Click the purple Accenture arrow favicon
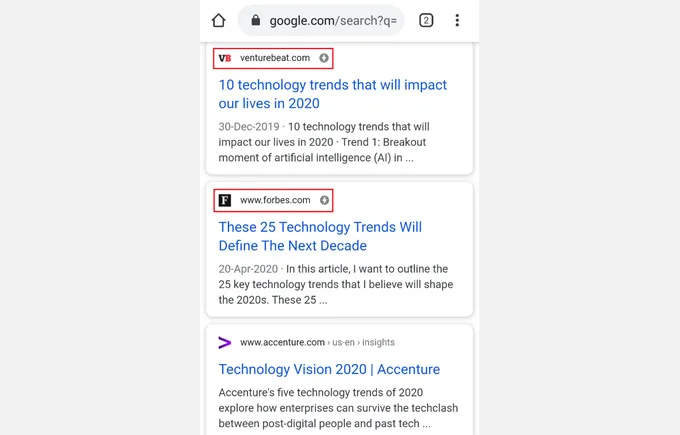Screen dimensions: 680x435 225,342
